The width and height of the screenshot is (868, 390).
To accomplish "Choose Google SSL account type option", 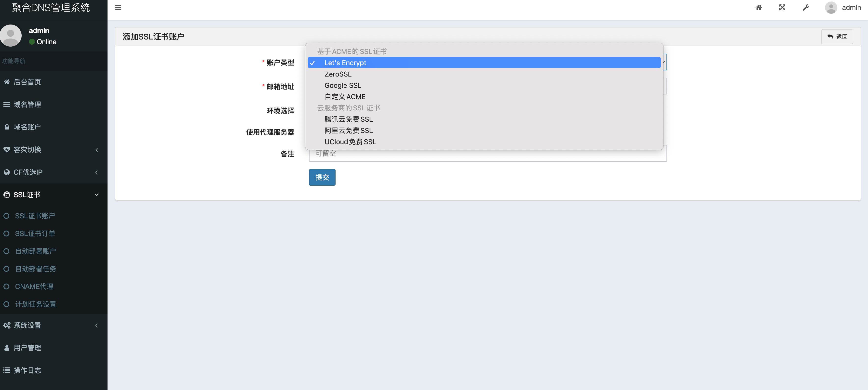I will point(484,85).
